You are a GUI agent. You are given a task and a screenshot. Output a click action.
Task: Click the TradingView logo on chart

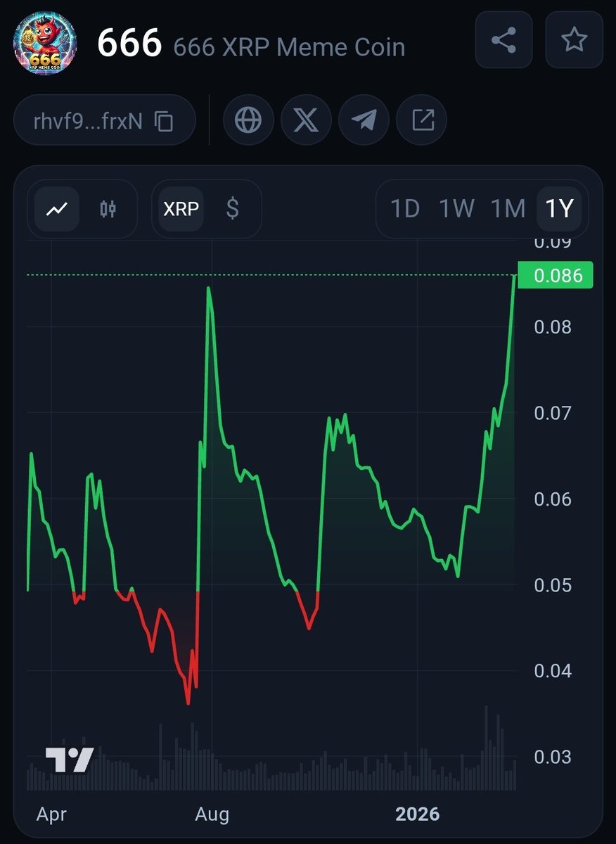[x=69, y=760]
